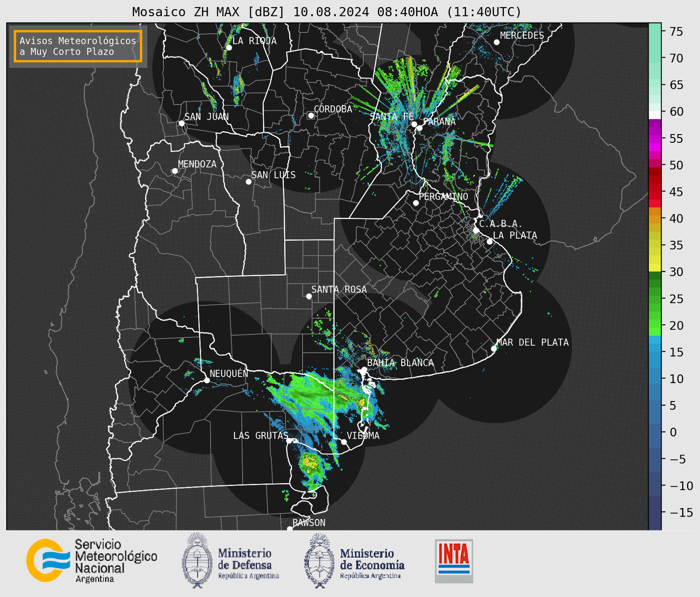
Task: Select the RAWSON city marker dot
Action: (290, 529)
